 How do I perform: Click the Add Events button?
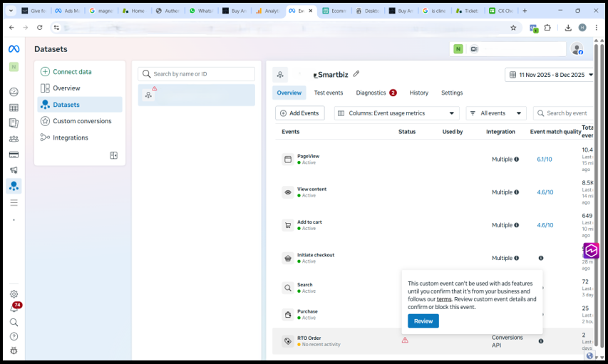(x=300, y=113)
